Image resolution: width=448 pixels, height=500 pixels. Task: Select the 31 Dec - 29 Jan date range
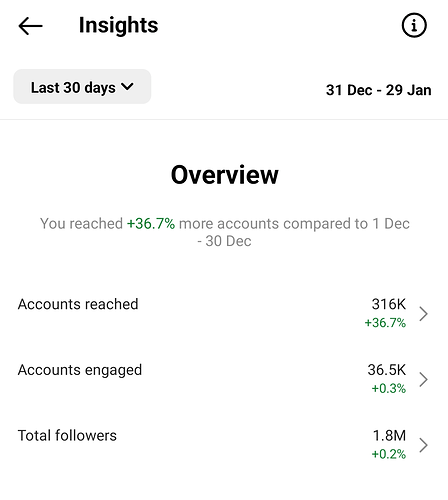[x=379, y=90]
